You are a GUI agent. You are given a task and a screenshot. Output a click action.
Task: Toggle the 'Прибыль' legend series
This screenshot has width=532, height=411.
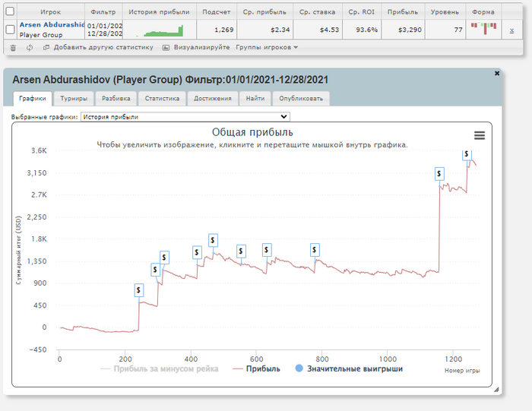point(257,369)
